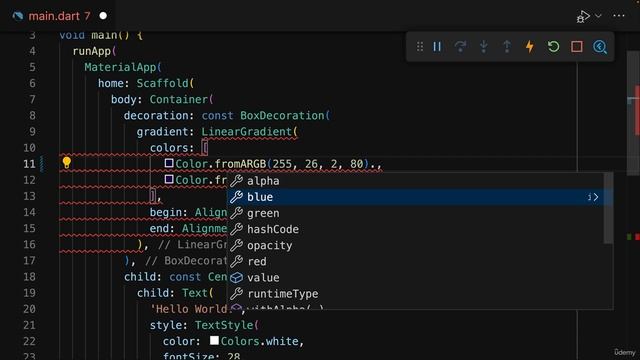640x360 pixels.
Task: Click the Text widget on line 19
Action: (x=195, y=293)
